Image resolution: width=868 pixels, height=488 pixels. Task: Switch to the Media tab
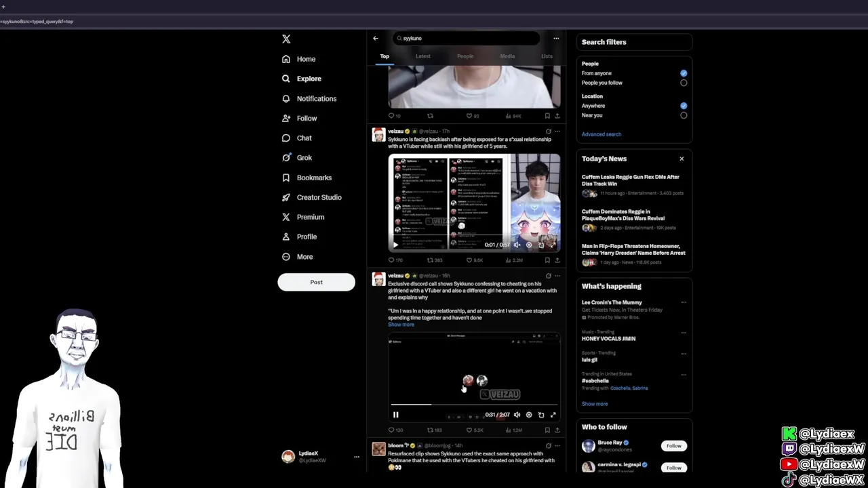tap(507, 56)
